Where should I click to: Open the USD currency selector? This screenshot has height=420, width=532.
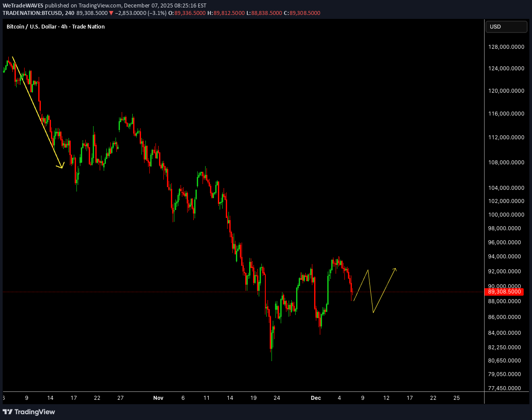[506, 26]
